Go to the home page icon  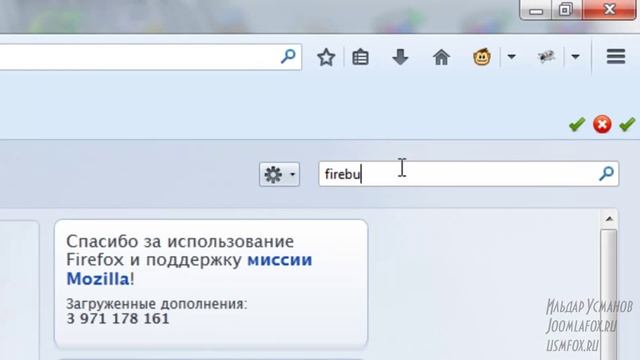click(441, 57)
